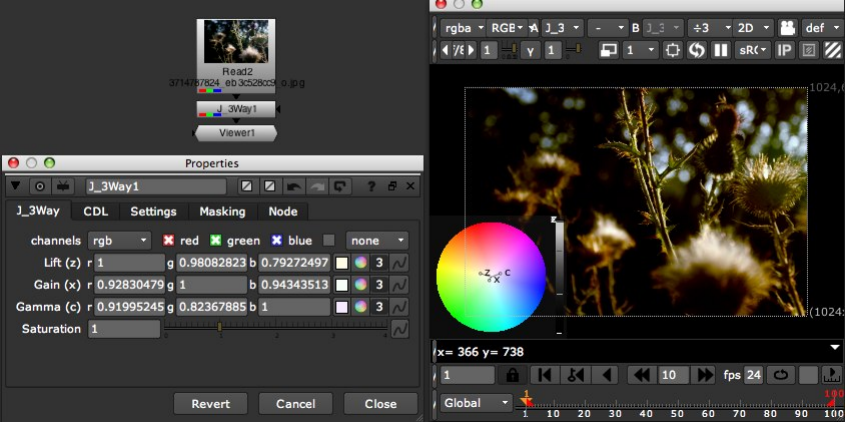The width and height of the screenshot is (845, 422).
Task: Open the ÷3 proxy downres dropdown
Action: pyautogui.click(x=710, y=27)
